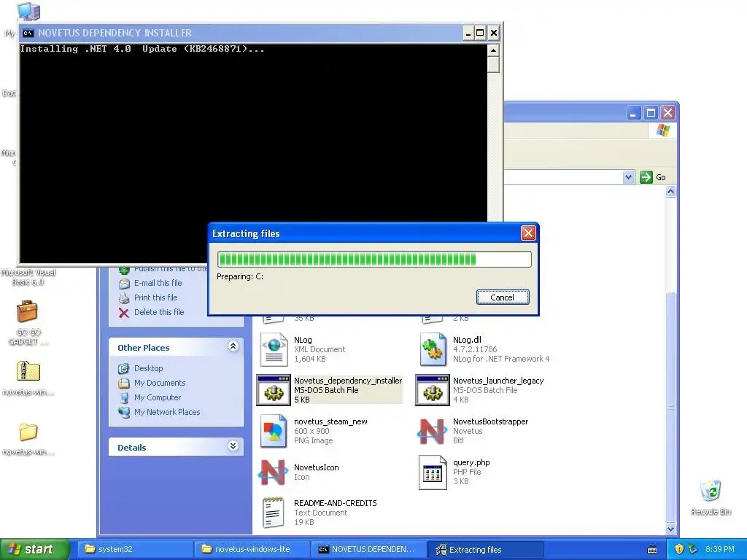The image size is (747, 560).
Task: Click the red X delete file icon
Action: click(x=124, y=313)
